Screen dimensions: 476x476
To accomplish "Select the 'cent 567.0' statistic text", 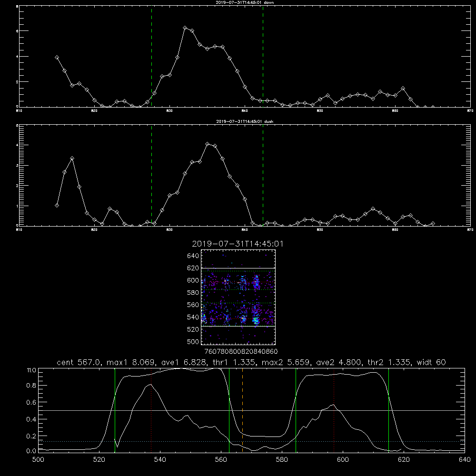I will click(x=79, y=362).
